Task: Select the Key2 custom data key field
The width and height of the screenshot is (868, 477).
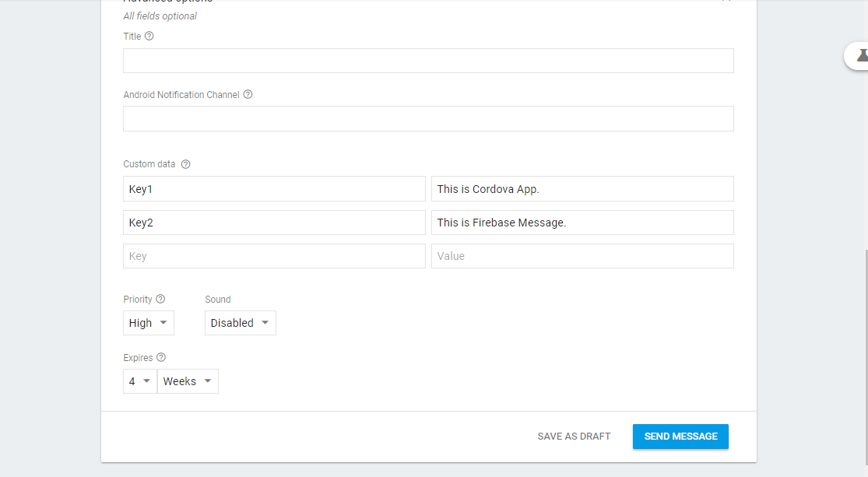Action: (274, 223)
